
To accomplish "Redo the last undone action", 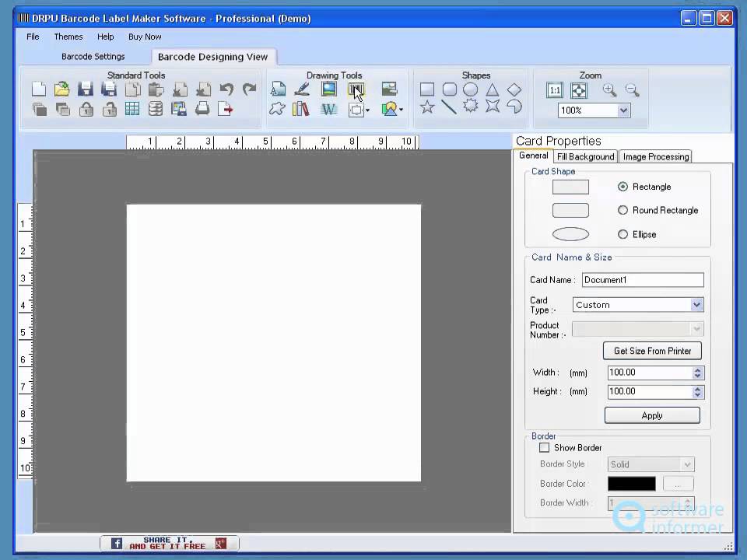I will [249, 89].
